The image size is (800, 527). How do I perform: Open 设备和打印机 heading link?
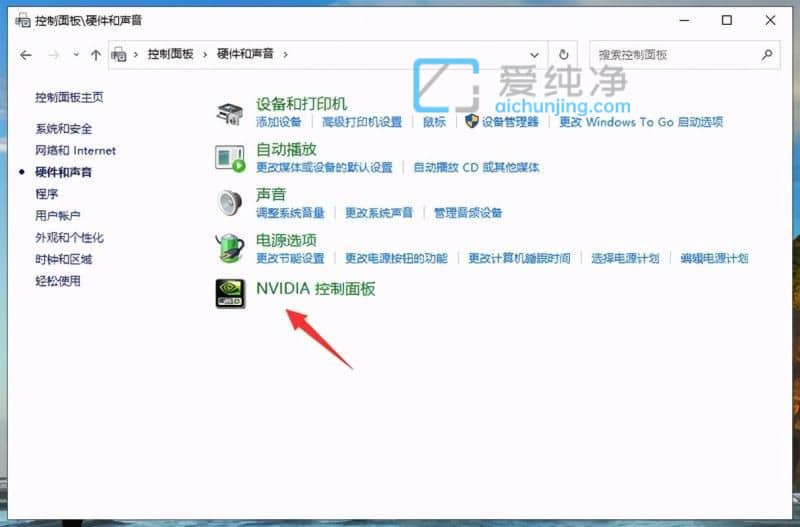(302, 104)
